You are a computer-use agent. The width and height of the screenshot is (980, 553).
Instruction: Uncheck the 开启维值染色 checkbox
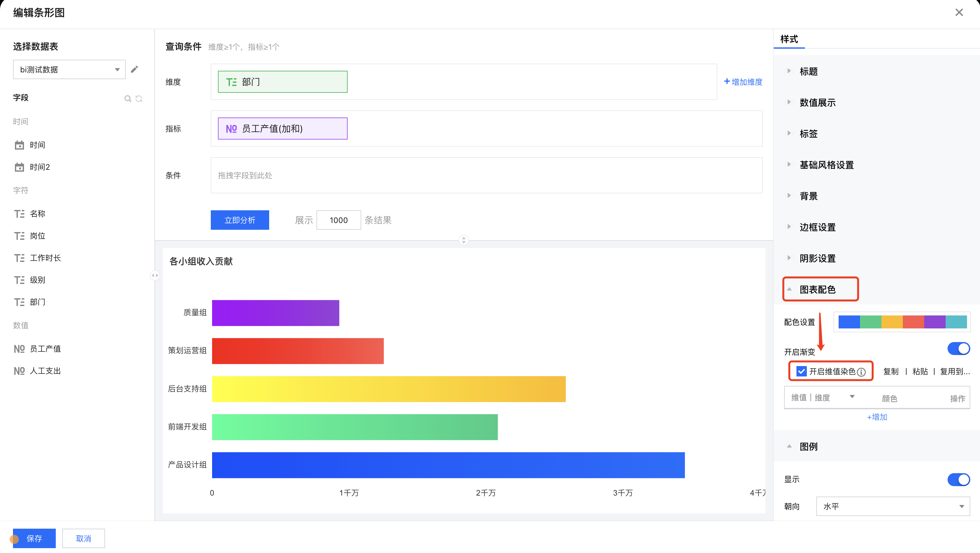pos(801,371)
